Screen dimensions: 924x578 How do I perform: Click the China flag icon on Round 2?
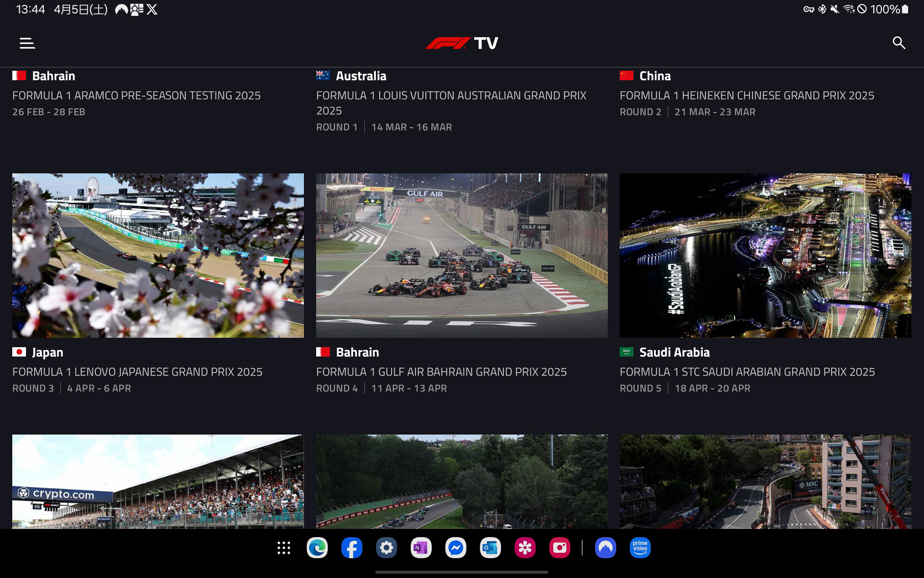626,76
